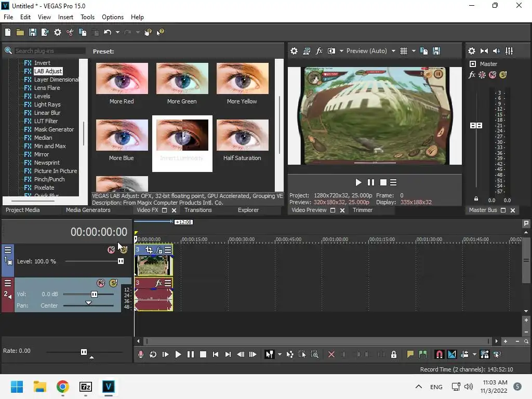Switch to Transitions tab
Image resolution: width=532 pixels, height=399 pixels.
point(198,210)
